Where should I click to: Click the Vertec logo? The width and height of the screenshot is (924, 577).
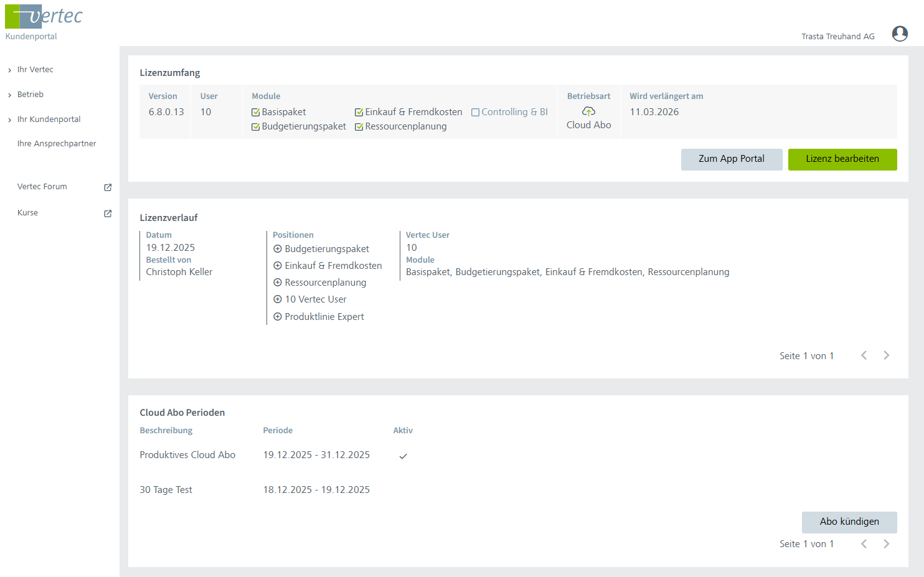pos(44,17)
